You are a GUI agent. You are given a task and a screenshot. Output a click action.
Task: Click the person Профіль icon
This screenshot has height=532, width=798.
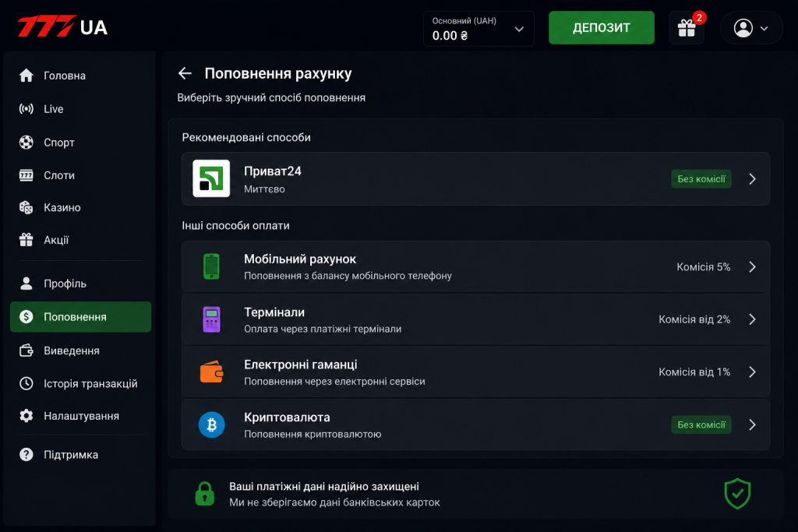(26, 284)
